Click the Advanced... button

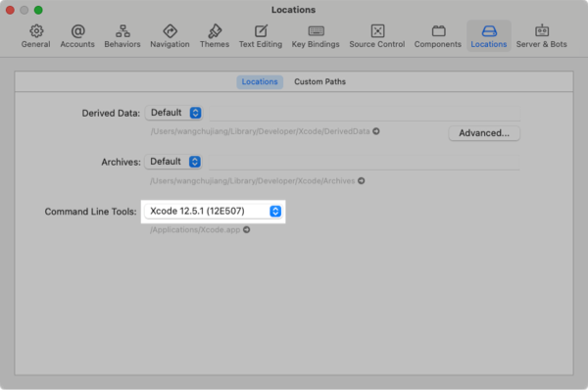(484, 133)
